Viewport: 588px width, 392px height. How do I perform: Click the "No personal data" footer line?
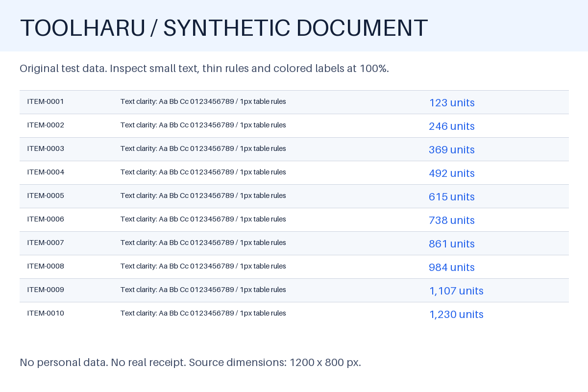[191, 363]
